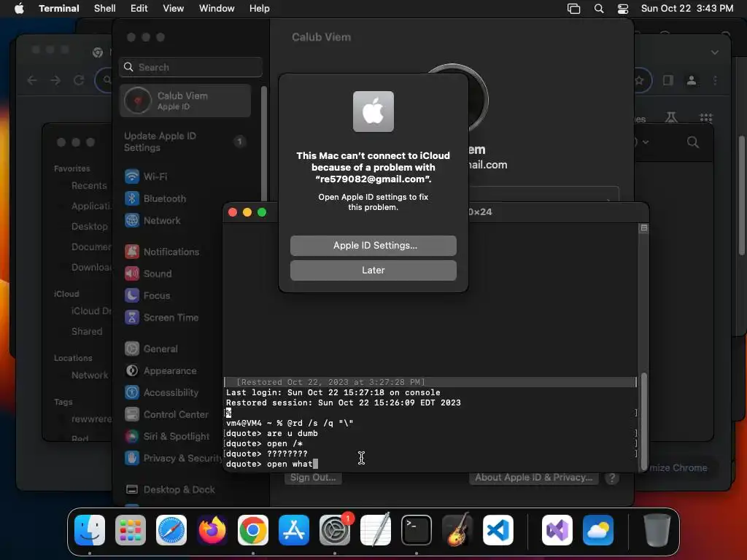Open the View menu
Image resolution: width=747 pixels, height=560 pixels.
point(174,9)
